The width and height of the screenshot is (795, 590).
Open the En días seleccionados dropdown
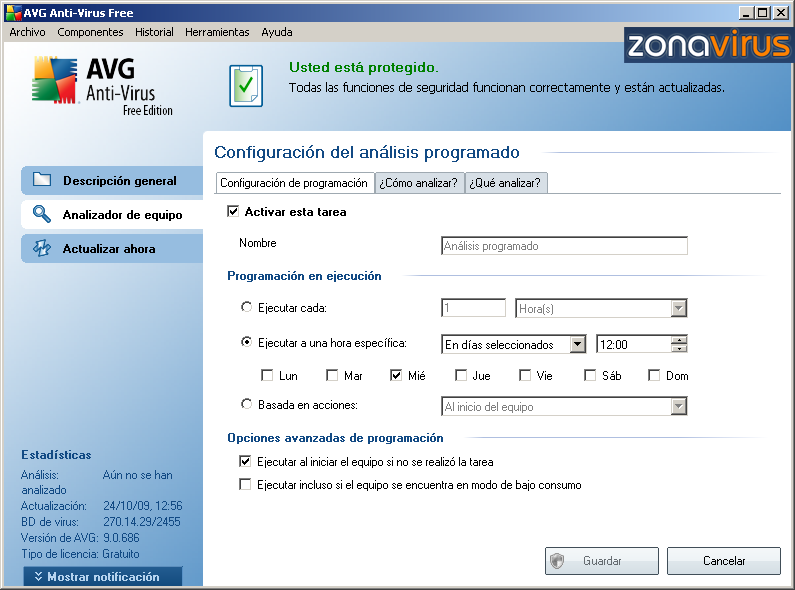pyautogui.click(x=577, y=344)
